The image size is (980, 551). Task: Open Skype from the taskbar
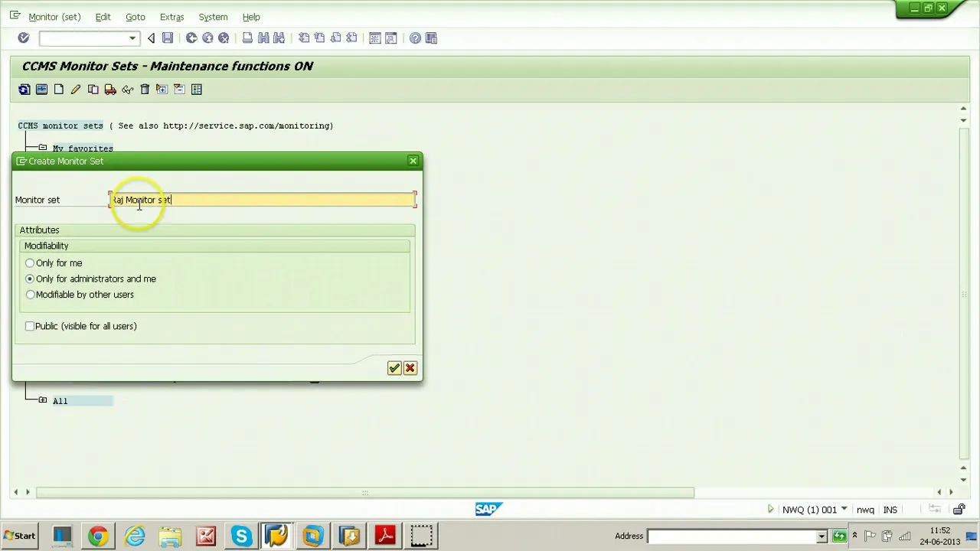(x=241, y=536)
